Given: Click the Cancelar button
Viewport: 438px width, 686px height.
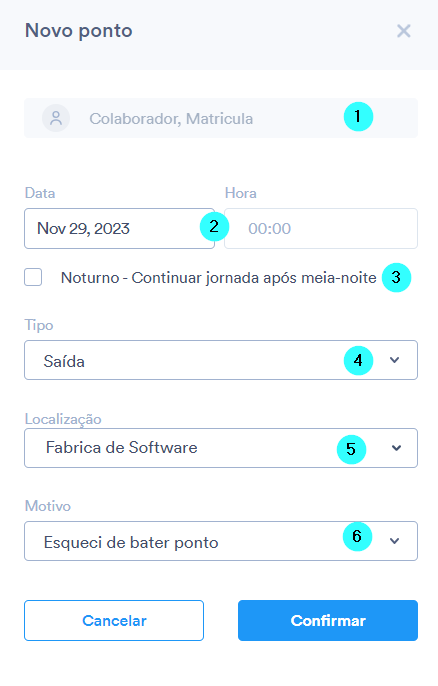Looking at the screenshot, I should click(x=114, y=620).
